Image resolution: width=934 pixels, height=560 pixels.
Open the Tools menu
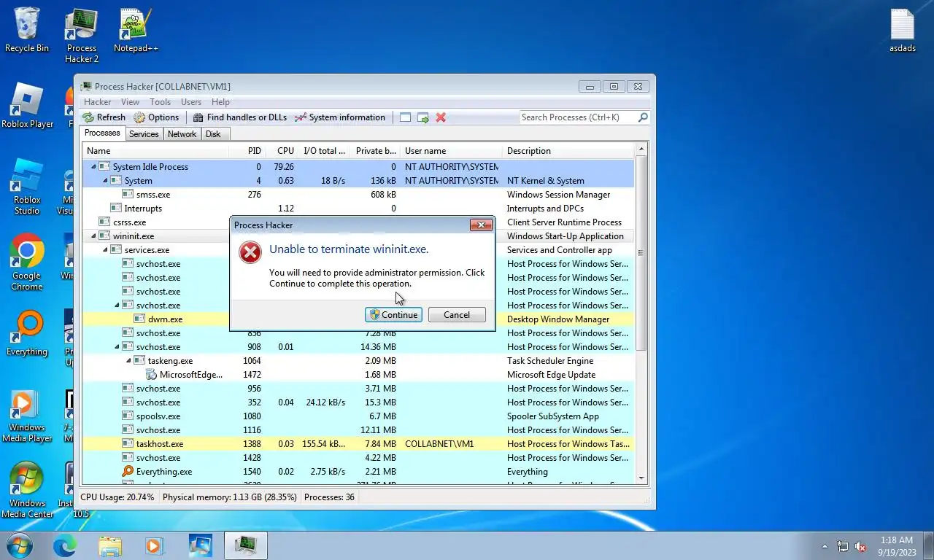pos(160,102)
